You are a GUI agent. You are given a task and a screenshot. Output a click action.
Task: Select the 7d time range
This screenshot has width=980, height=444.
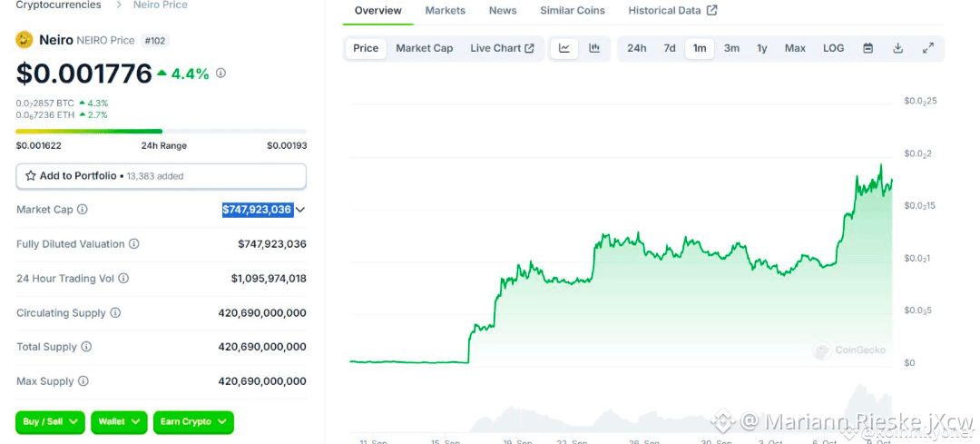point(670,48)
